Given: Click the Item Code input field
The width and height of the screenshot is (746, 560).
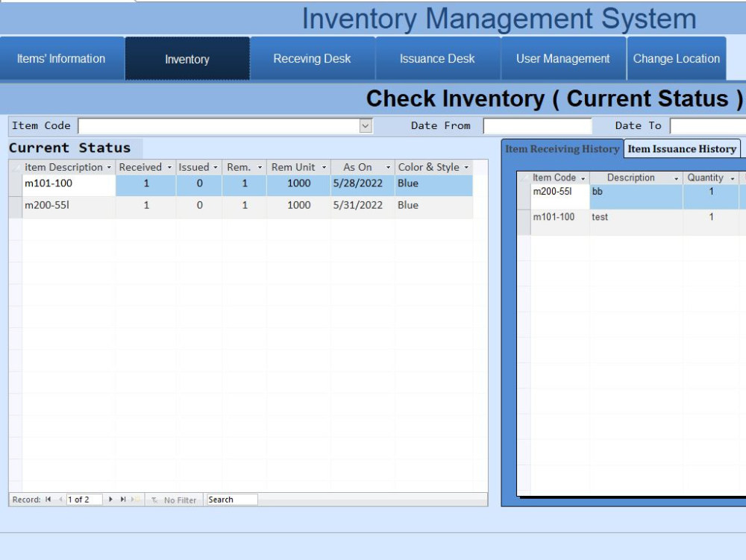Looking at the screenshot, I should (219, 126).
